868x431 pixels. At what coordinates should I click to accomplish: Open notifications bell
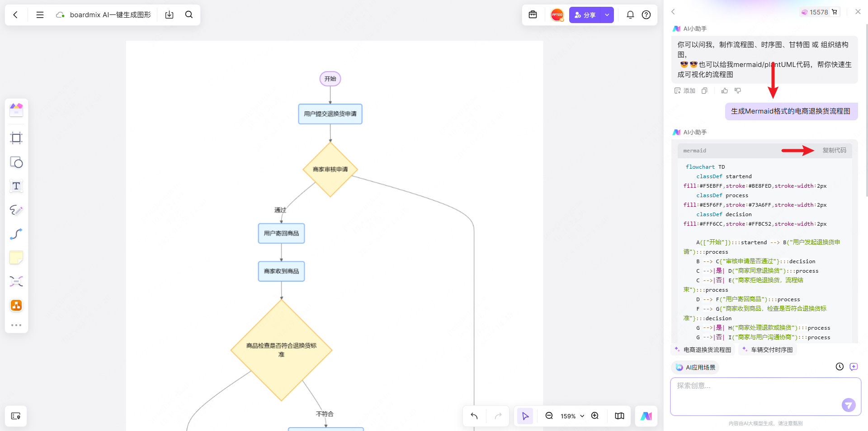[630, 15]
